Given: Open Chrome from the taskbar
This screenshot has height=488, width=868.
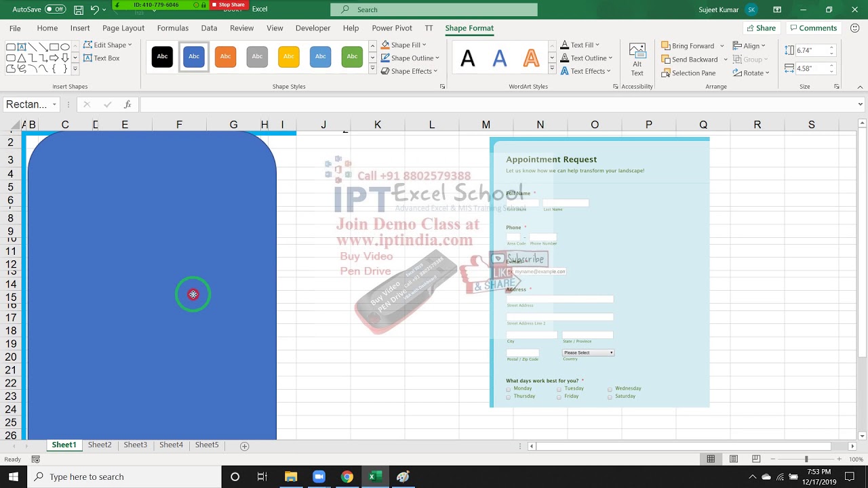Looking at the screenshot, I should pyautogui.click(x=347, y=476).
